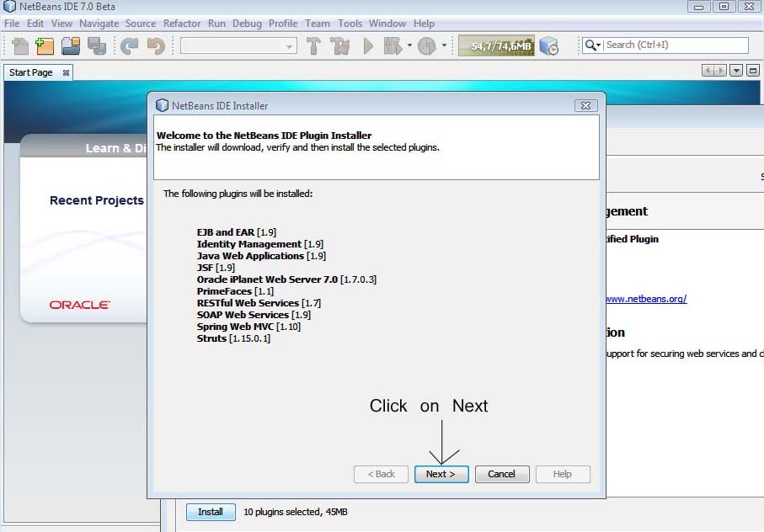Click the Struts [1.15.0.1] plugin entry
Image resolution: width=764 pixels, height=532 pixels.
tap(233, 338)
